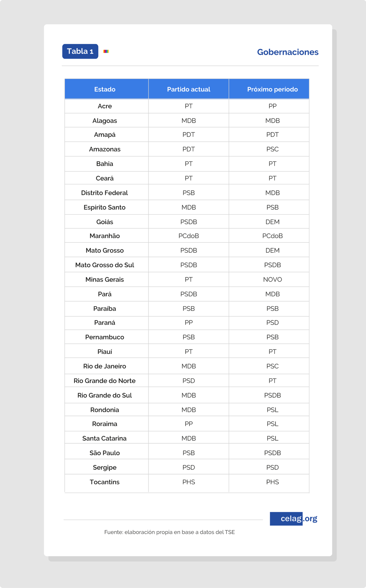Click the Distrito Federal row label
The width and height of the screenshot is (366, 588).
click(x=105, y=193)
